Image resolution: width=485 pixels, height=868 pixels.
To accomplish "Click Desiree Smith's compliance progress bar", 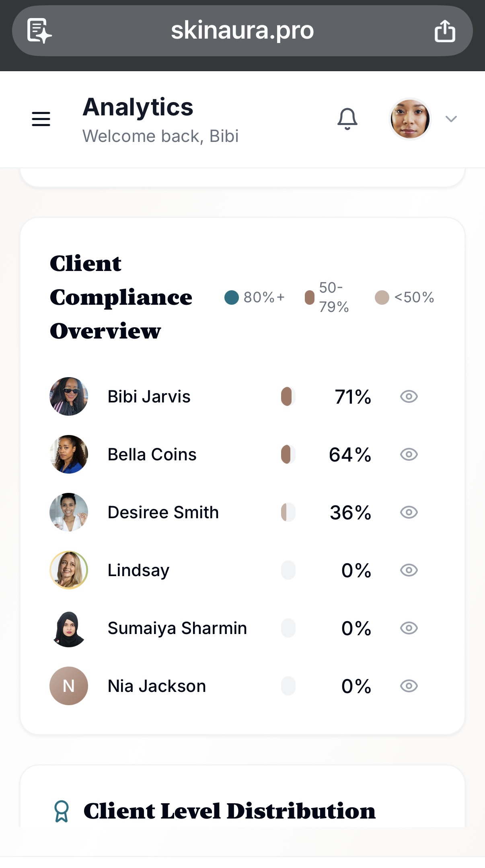I will pyautogui.click(x=288, y=512).
